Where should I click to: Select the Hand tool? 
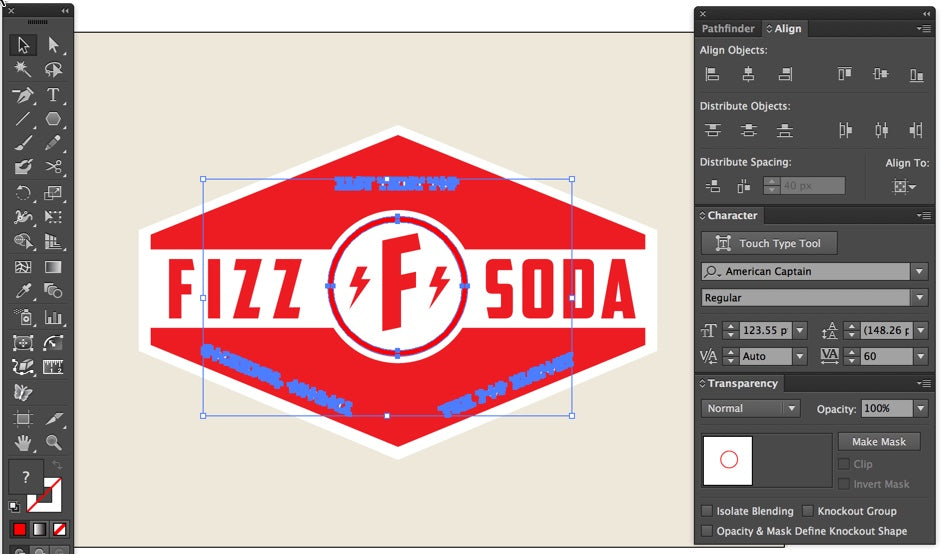pyautogui.click(x=22, y=442)
